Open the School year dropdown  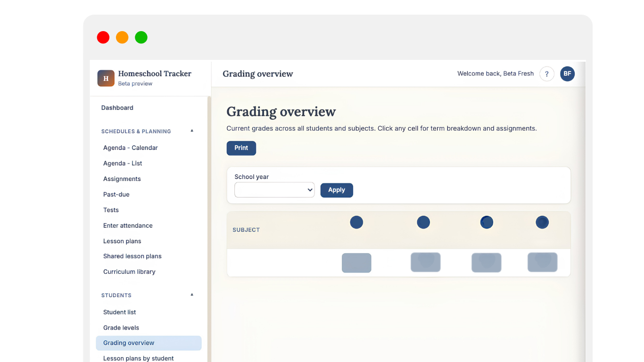coord(274,190)
